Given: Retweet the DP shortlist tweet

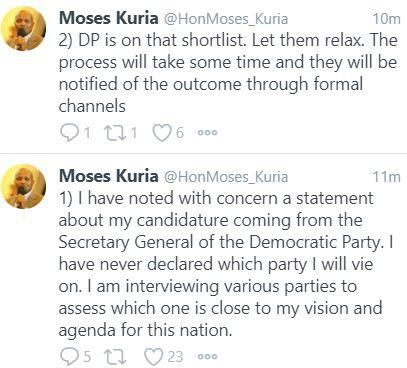Looking at the screenshot, I should [115, 133].
